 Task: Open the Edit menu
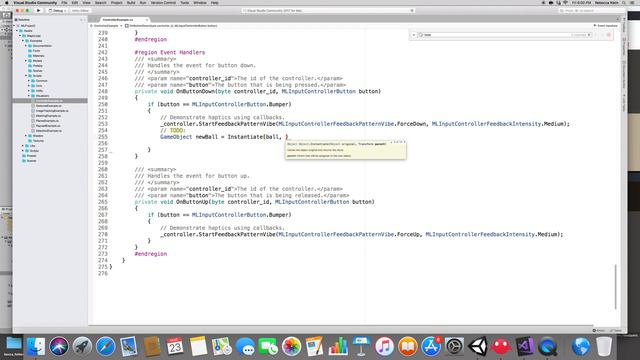click(x=75, y=2)
